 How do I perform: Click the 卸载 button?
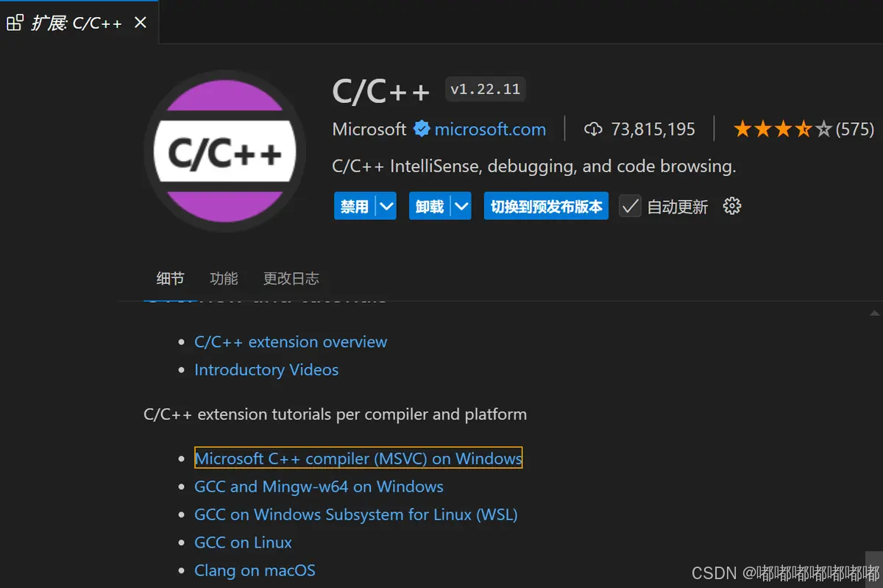point(430,206)
